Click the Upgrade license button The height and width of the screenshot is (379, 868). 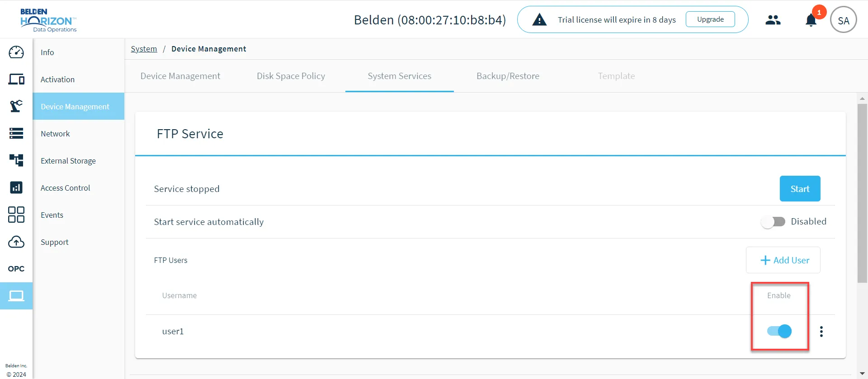[x=710, y=19]
